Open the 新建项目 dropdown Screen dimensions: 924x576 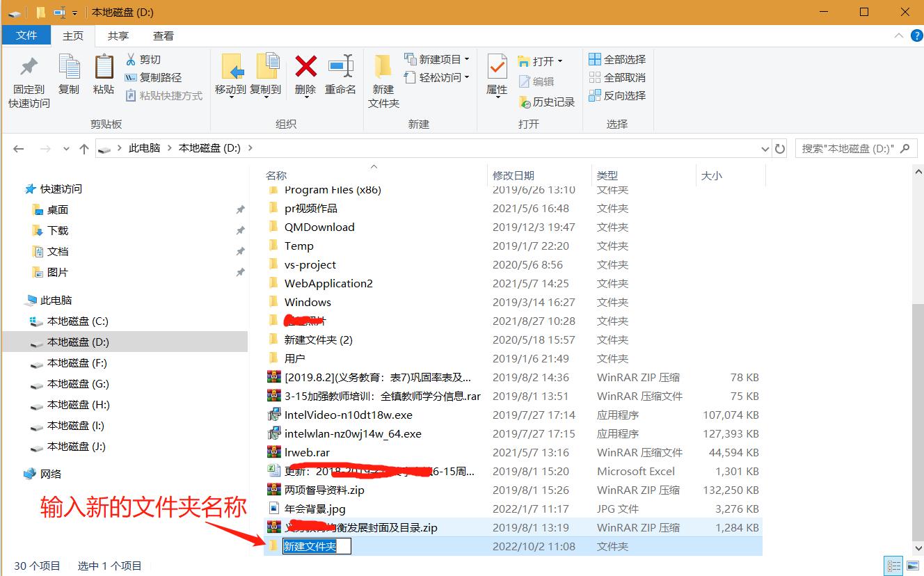pos(437,59)
